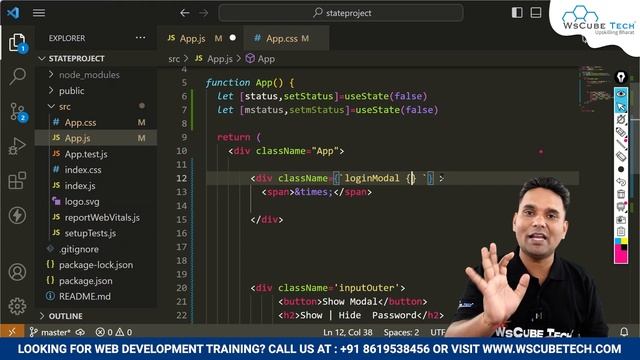Open the Extensions view
Viewport: 640px width, 360px height.
(17, 180)
